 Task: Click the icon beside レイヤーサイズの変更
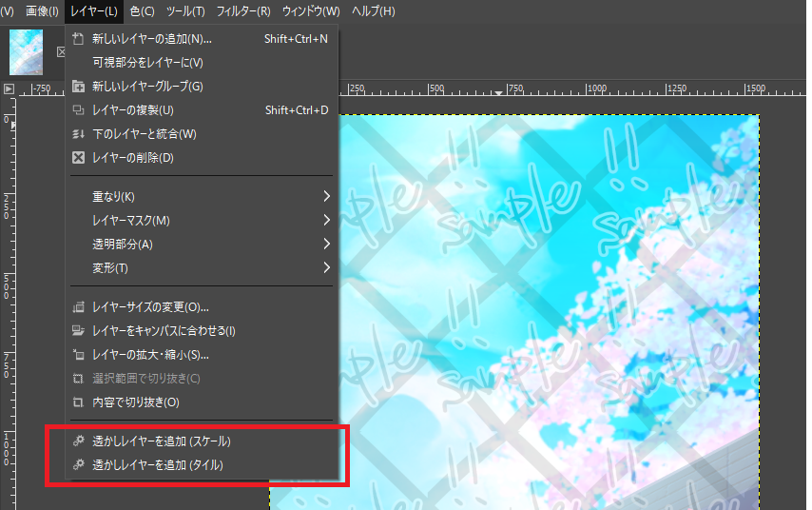coord(78,306)
